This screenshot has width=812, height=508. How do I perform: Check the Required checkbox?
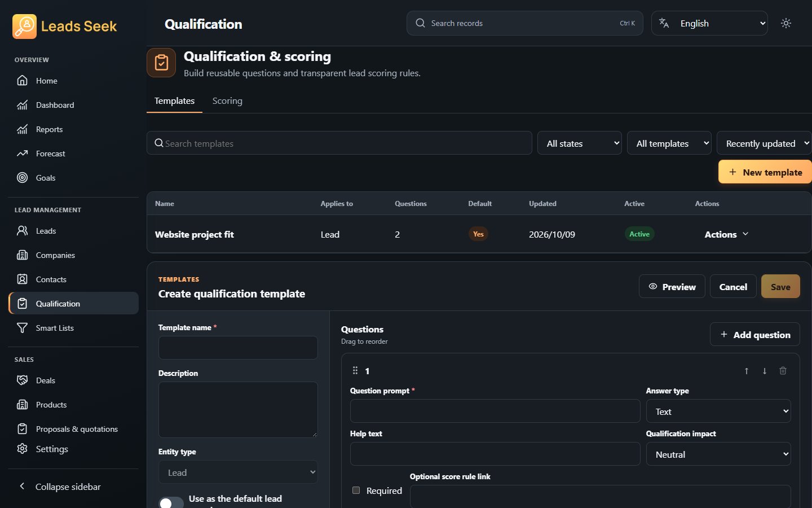(356, 490)
